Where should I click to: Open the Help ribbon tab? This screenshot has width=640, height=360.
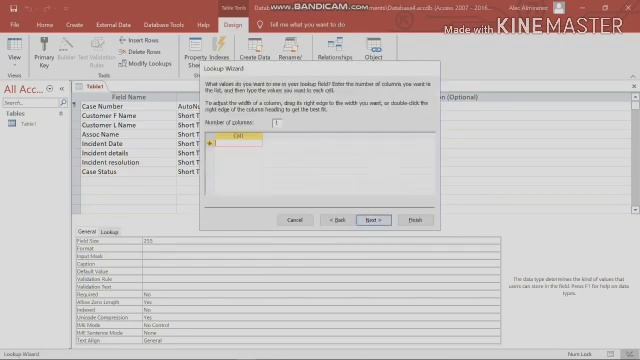tap(203, 25)
